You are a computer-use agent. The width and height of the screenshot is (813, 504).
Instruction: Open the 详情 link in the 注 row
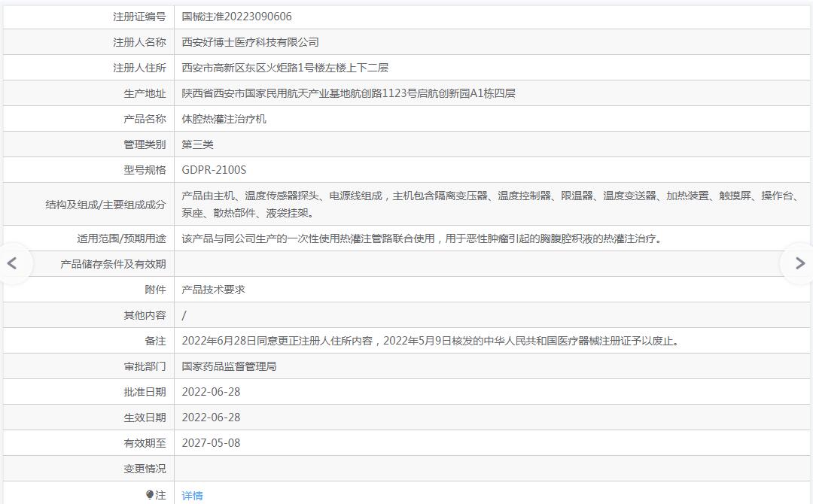point(192,496)
